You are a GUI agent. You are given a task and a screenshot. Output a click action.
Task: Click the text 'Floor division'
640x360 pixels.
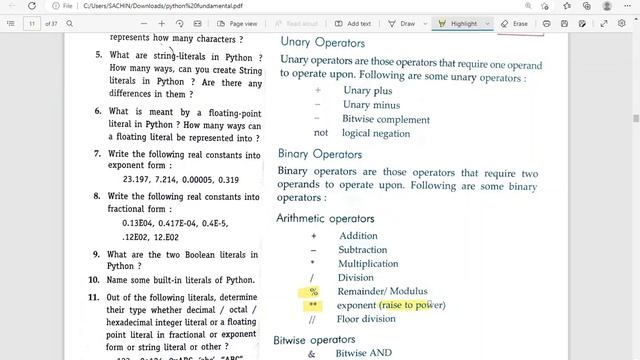click(366, 319)
